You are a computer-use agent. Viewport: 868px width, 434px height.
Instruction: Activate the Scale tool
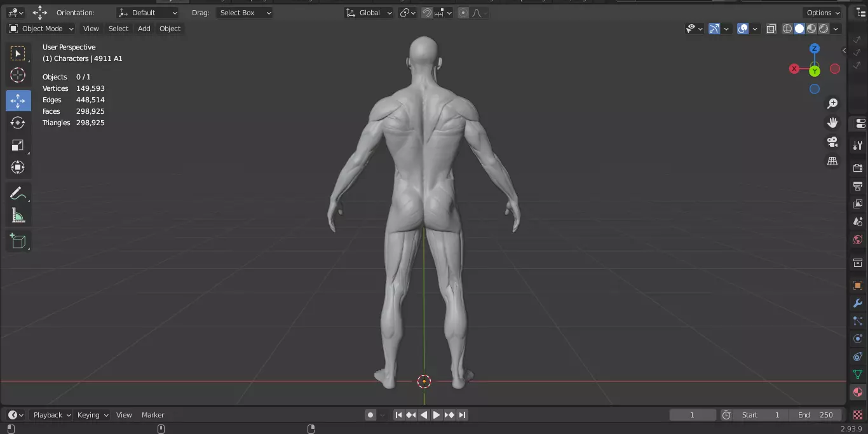click(18, 145)
